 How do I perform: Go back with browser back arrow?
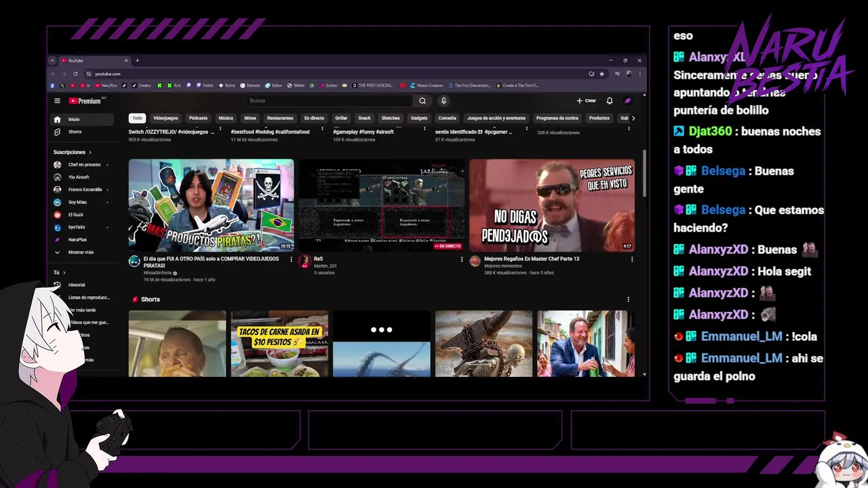pos(54,74)
